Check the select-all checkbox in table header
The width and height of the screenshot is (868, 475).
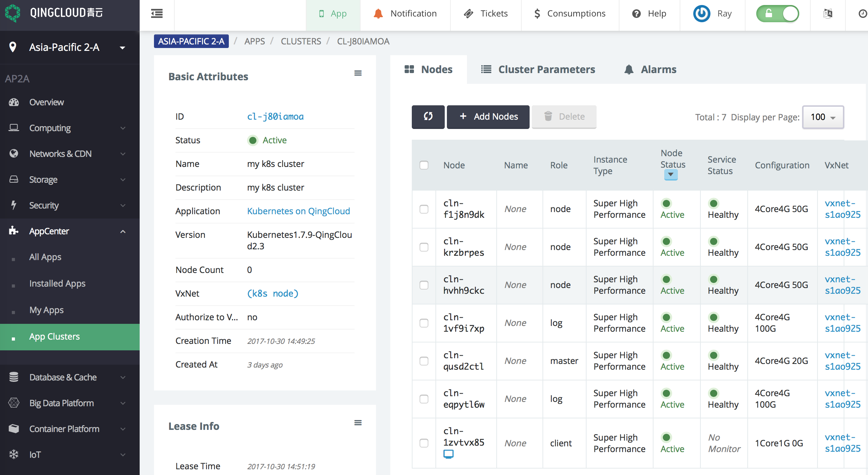point(424,165)
